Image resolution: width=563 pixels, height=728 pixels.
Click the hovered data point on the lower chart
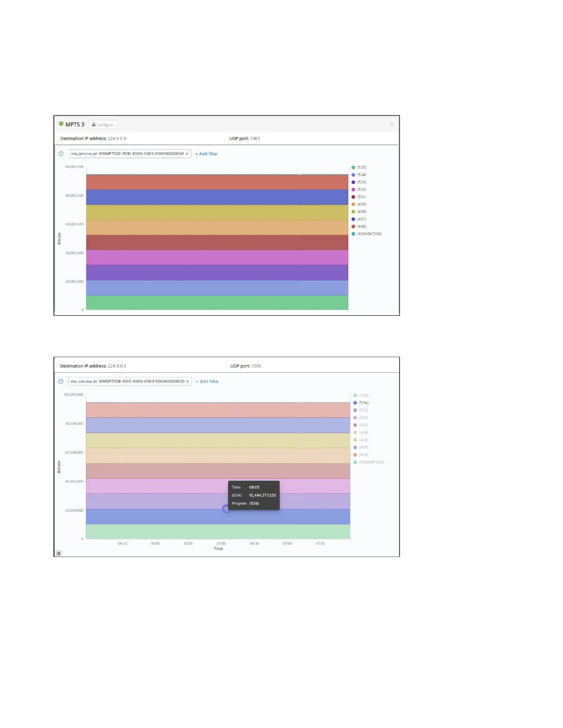(226, 509)
